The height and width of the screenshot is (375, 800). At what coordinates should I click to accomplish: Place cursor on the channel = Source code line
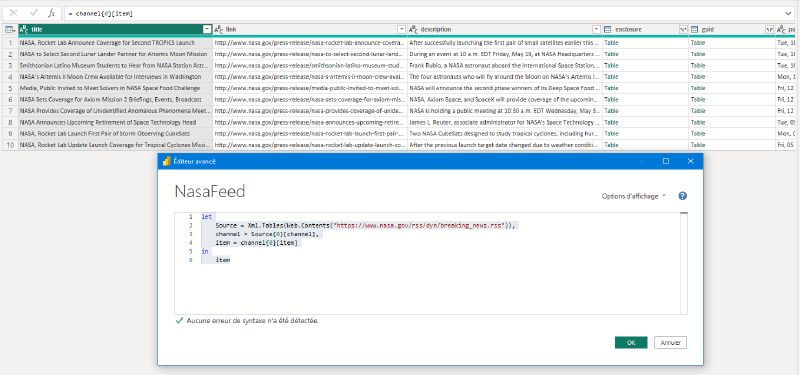pos(267,234)
